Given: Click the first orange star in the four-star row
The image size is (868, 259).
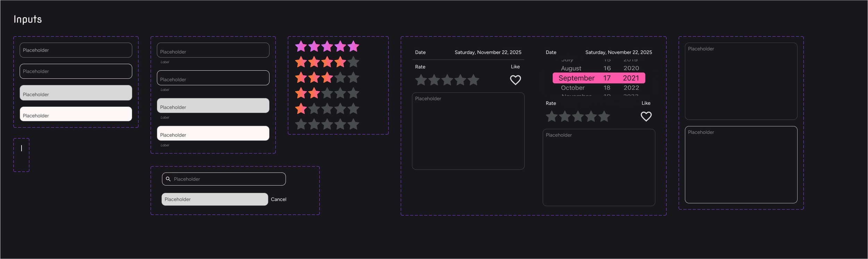Looking at the screenshot, I should (301, 62).
